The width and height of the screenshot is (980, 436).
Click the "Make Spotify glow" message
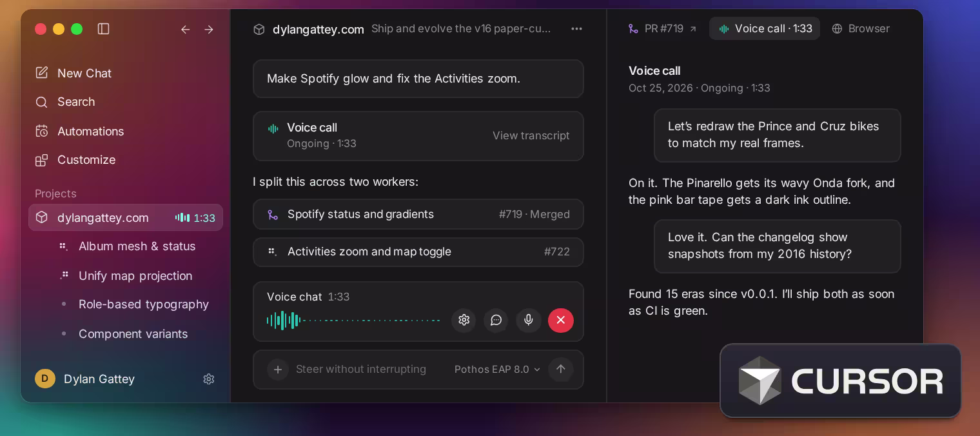click(418, 79)
